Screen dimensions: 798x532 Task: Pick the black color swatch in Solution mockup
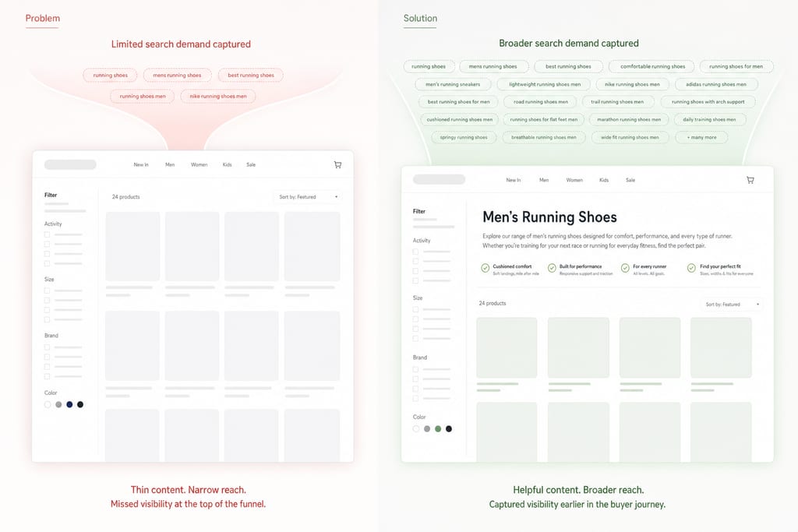click(448, 428)
